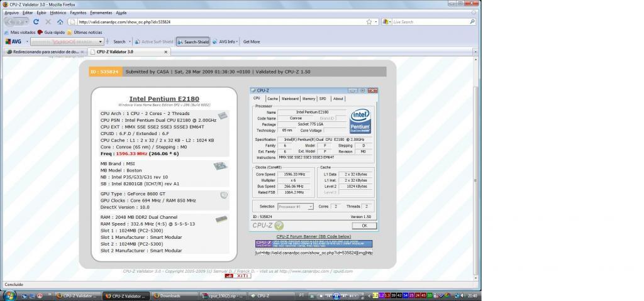The image size is (644, 301).
Task: Open Guia rápido bookmark
Action: [x=51, y=32]
